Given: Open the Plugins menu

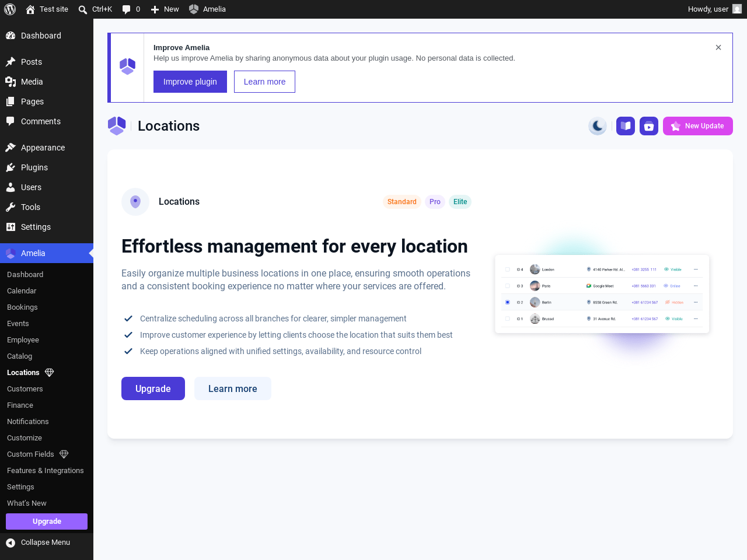Looking at the screenshot, I should [47, 167].
